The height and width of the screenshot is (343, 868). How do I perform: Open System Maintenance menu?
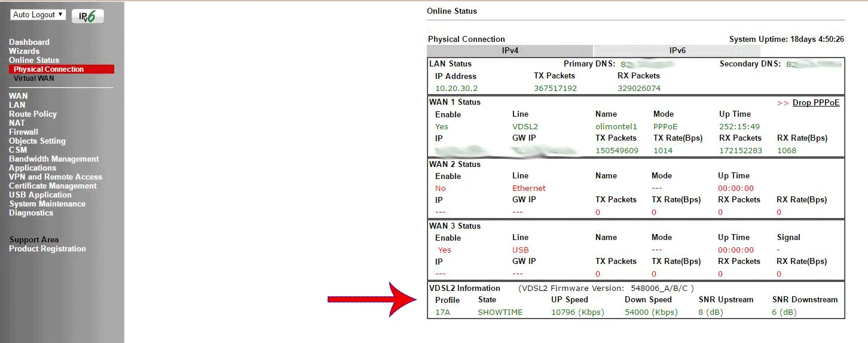click(x=47, y=204)
